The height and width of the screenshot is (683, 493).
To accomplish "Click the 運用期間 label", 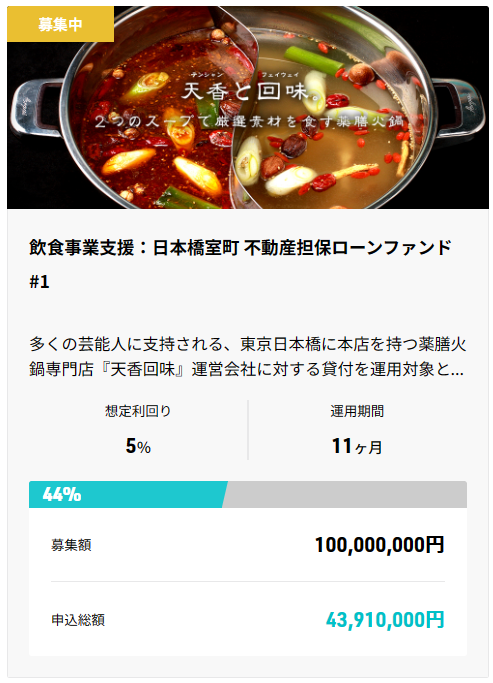I will [x=357, y=411].
